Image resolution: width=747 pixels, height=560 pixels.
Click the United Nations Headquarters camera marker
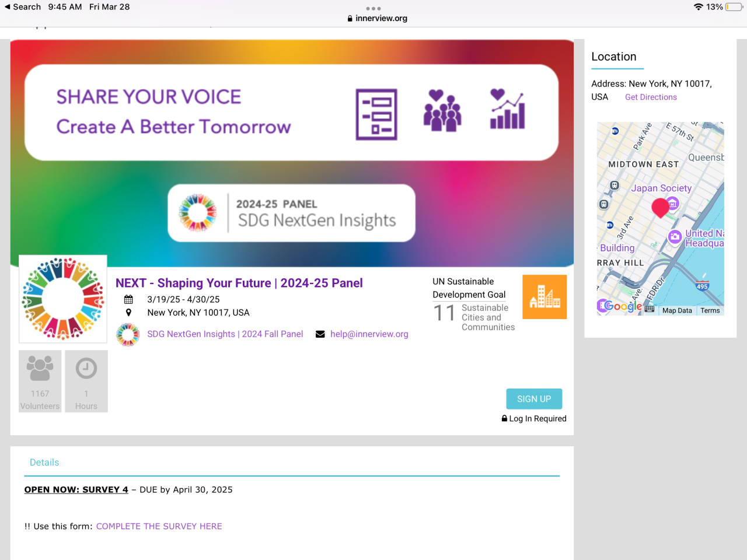675,237
